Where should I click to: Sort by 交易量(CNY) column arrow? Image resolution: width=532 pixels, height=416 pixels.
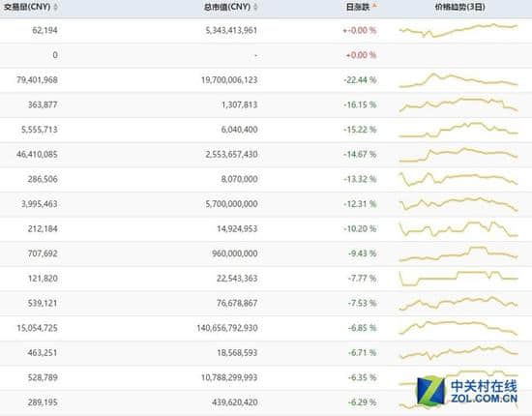coord(55,7)
